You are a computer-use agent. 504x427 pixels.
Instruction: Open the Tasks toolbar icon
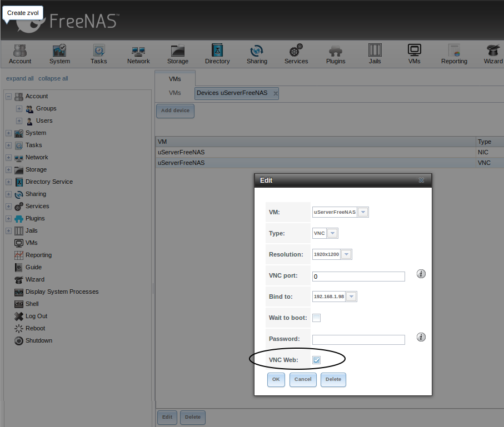click(99, 54)
